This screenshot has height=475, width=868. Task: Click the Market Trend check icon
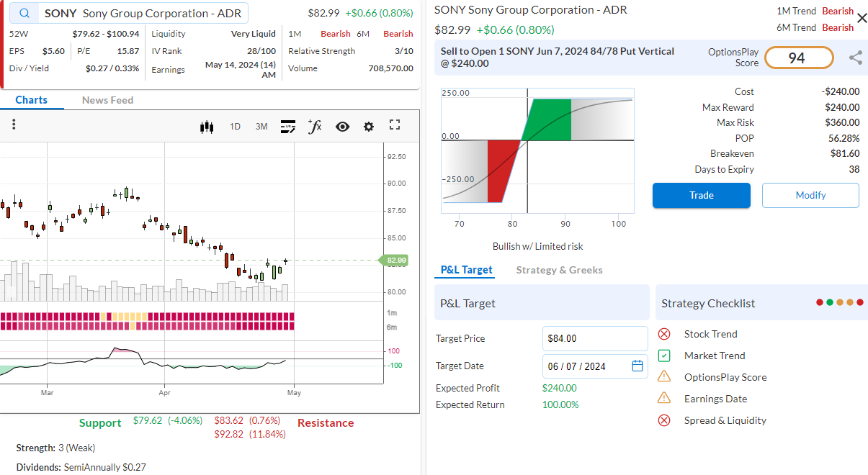(664, 356)
